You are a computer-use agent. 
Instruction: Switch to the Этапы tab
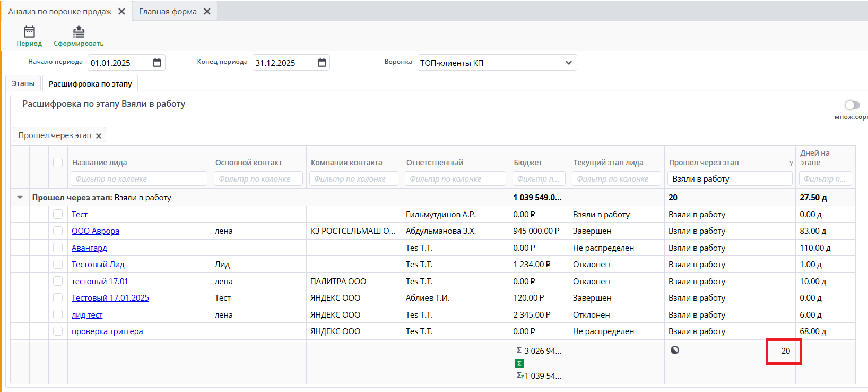tap(23, 84)
